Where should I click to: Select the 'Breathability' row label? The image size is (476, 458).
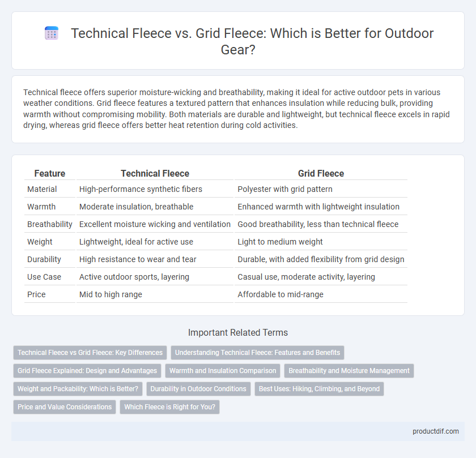click(49, 224)
